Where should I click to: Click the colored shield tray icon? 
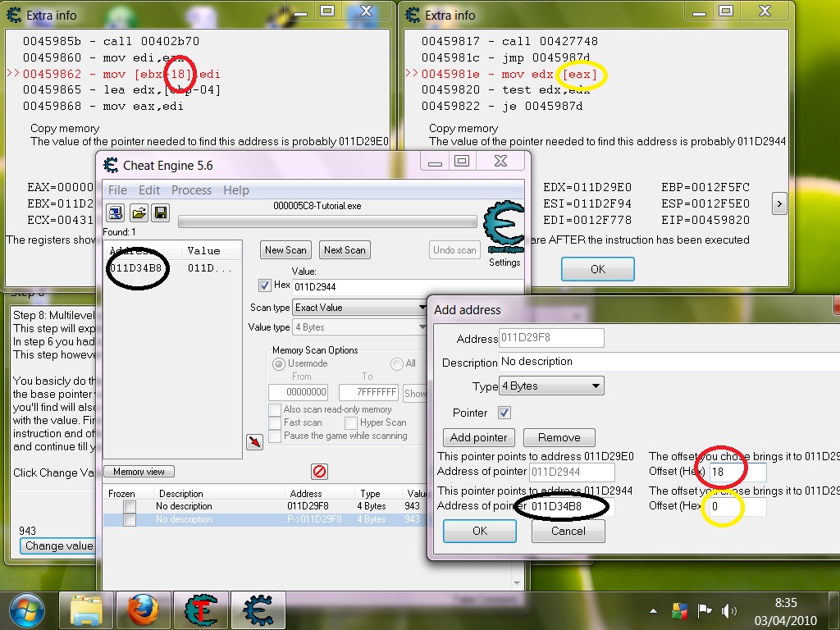point(679,610)
